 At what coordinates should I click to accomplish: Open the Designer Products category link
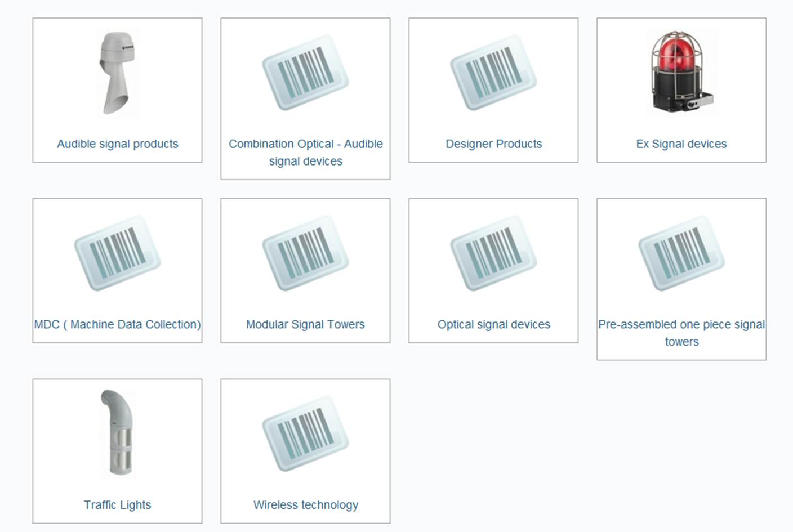coord(493,144)
